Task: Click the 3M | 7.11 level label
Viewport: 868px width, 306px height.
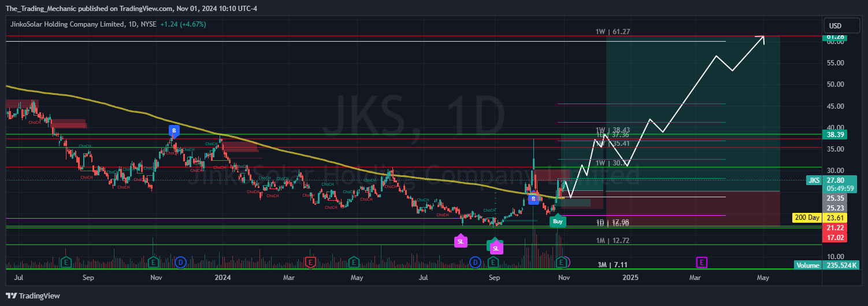Action: (x=613, y=264)
